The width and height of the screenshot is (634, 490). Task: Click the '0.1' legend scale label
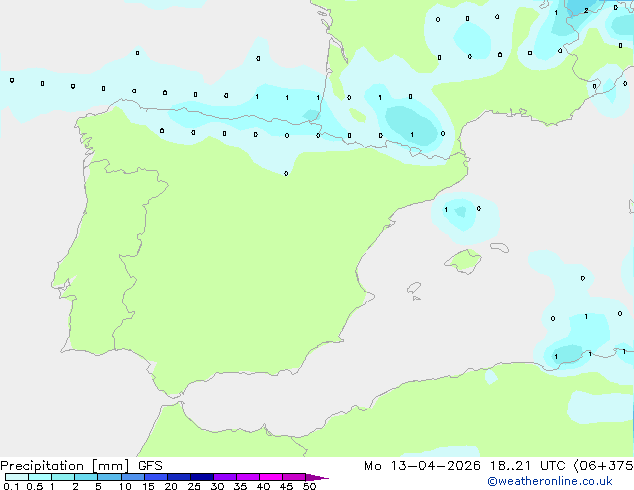point(11,486)
